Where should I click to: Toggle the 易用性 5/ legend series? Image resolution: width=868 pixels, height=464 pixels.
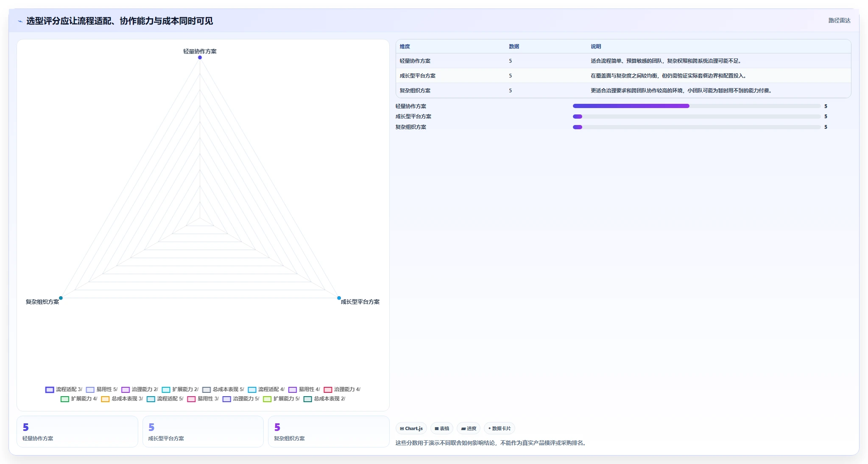coord(102,389)
